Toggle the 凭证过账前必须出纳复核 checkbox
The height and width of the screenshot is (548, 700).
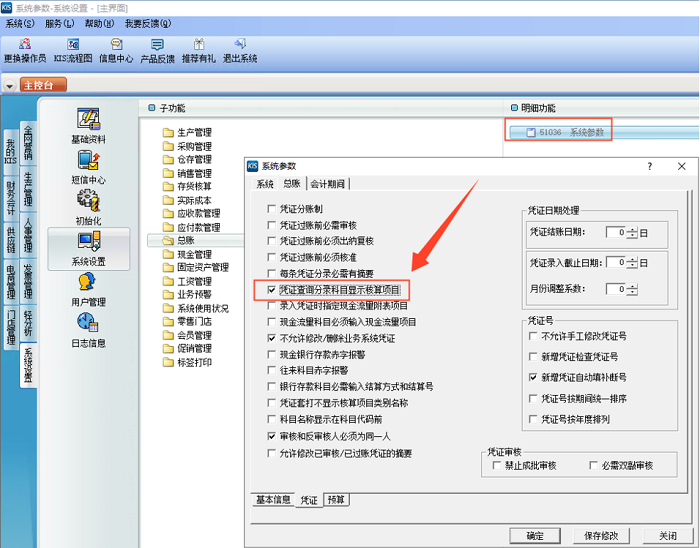point(271,241)
